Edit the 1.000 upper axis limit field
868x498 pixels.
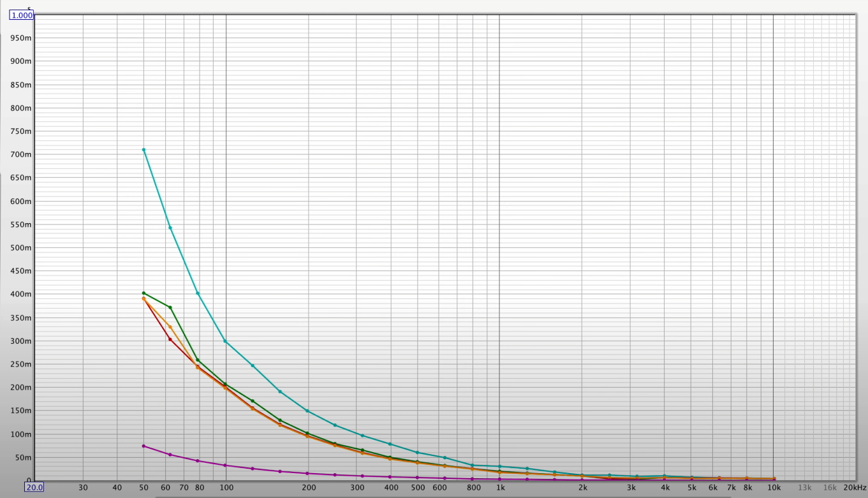[x=22, y=15]
